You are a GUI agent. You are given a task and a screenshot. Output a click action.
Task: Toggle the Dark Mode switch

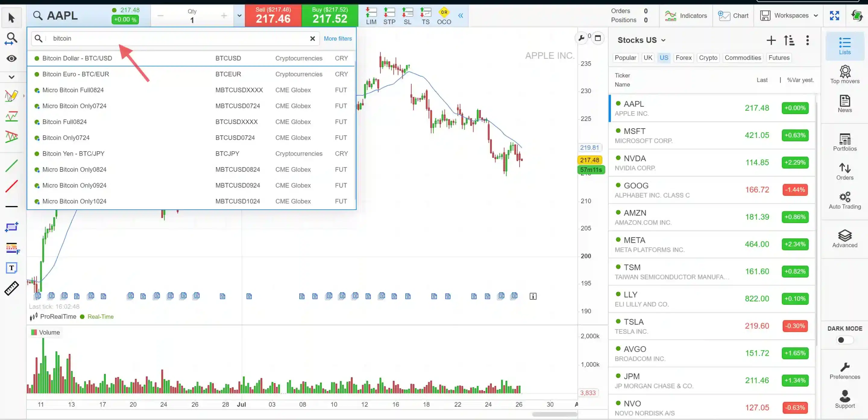coord(844,340)
